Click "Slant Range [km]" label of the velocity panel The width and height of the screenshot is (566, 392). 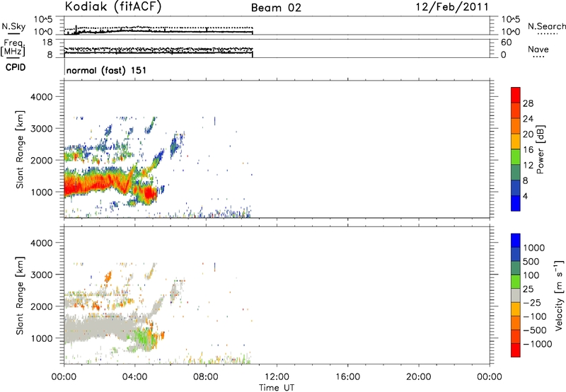pos(20,296)
